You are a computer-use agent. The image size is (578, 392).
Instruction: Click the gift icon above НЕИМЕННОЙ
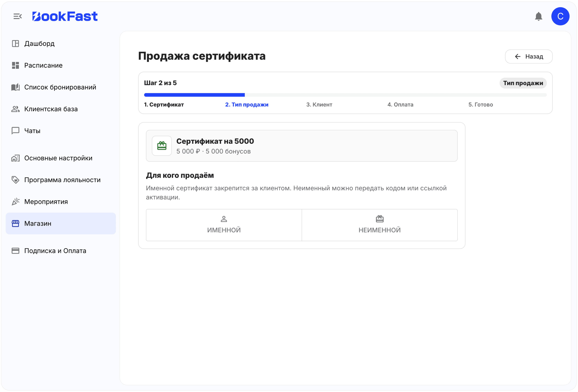(x=380, y=219)
